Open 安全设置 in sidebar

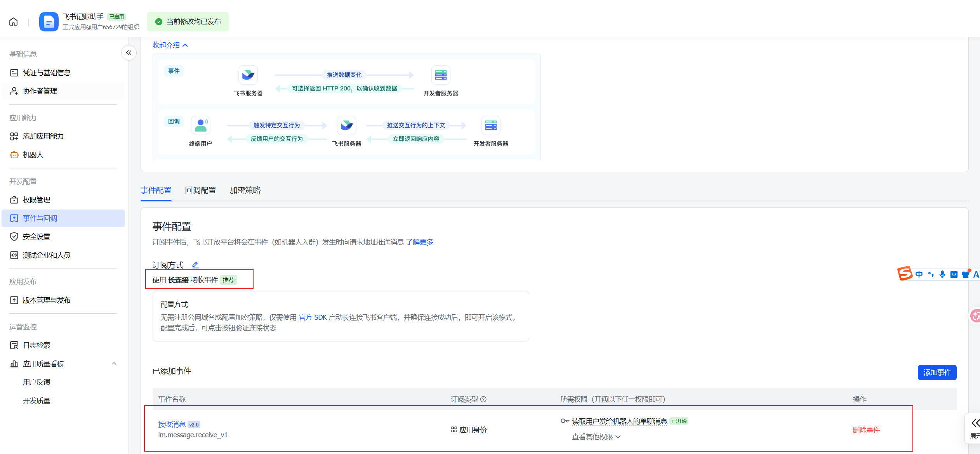tap(63, 237)
